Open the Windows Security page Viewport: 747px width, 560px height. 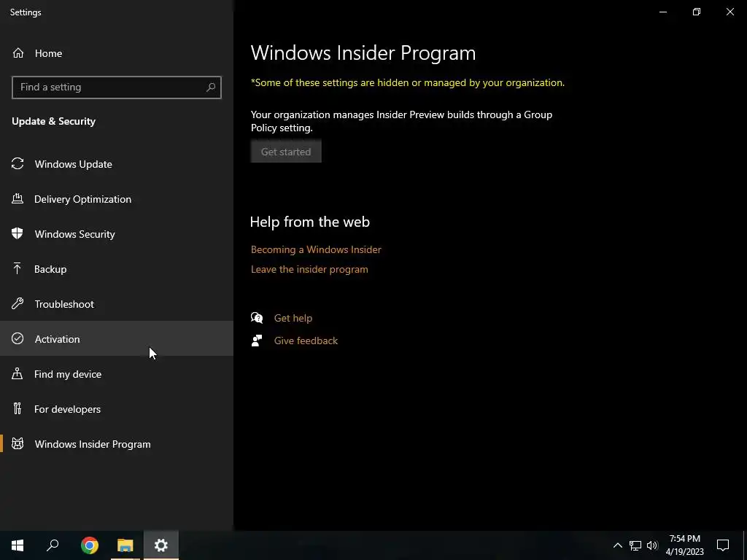[x=117, y=234]
